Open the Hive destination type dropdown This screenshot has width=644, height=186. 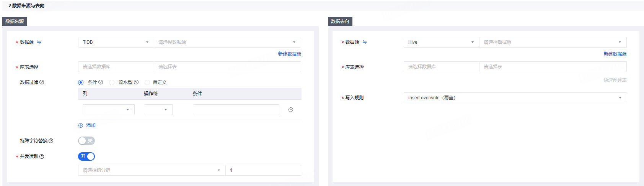point(441,42)
